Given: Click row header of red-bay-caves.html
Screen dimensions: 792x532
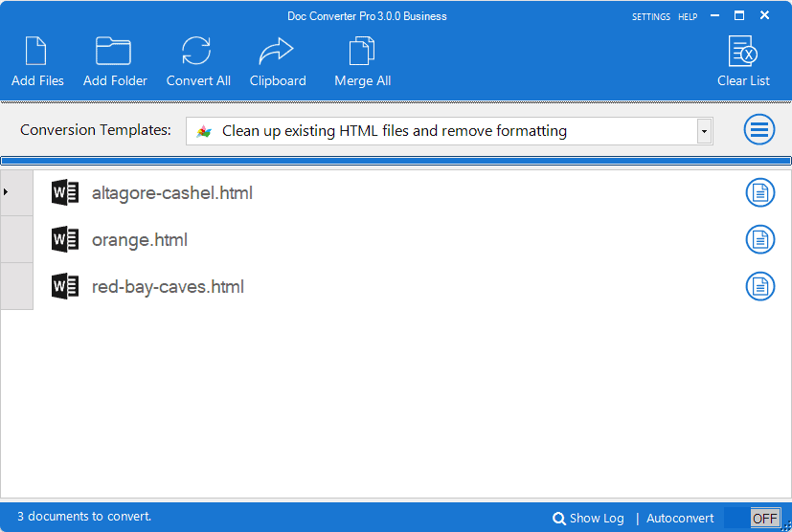Looking at the screenshot, I should 16,286.
